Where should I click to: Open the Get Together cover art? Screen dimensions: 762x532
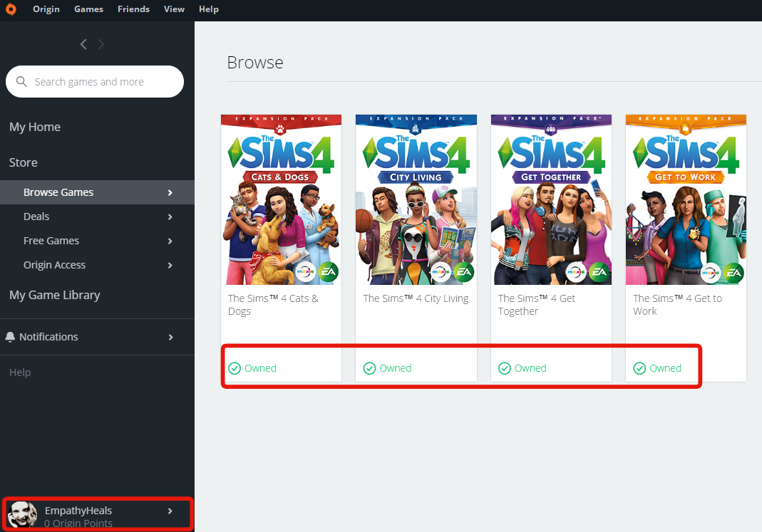coord(552,199)
